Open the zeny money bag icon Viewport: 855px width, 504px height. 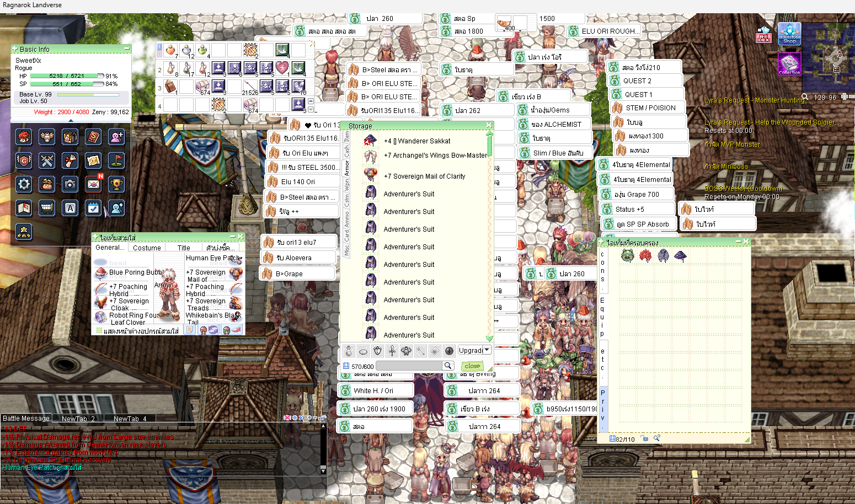tap(47, 184)
